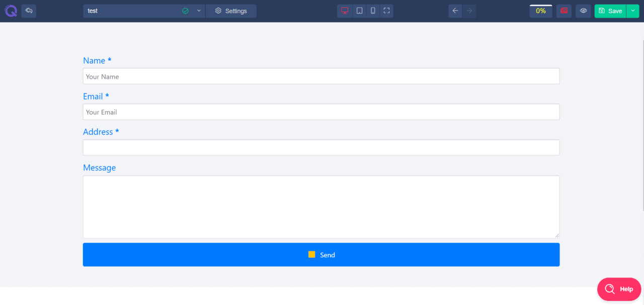644x305 pixels.
Task: Switch to tablet preview mode
Action: [x=359, y=11]
